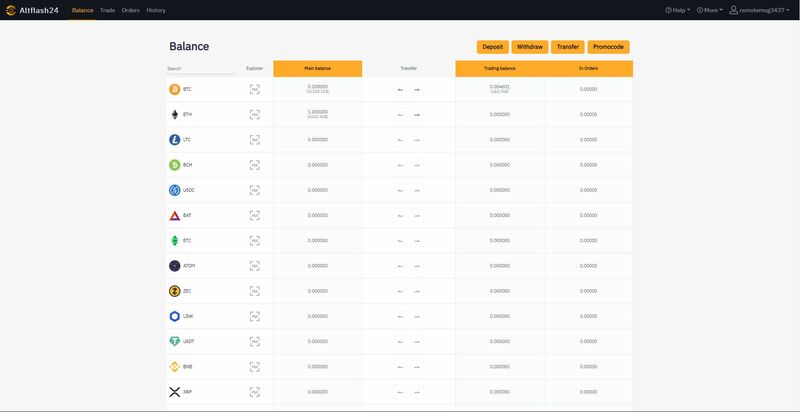Click the Tether USDT coin icon
Image resolution: width=800 pixels, height=412 pixels.
(x=174, y=342)
